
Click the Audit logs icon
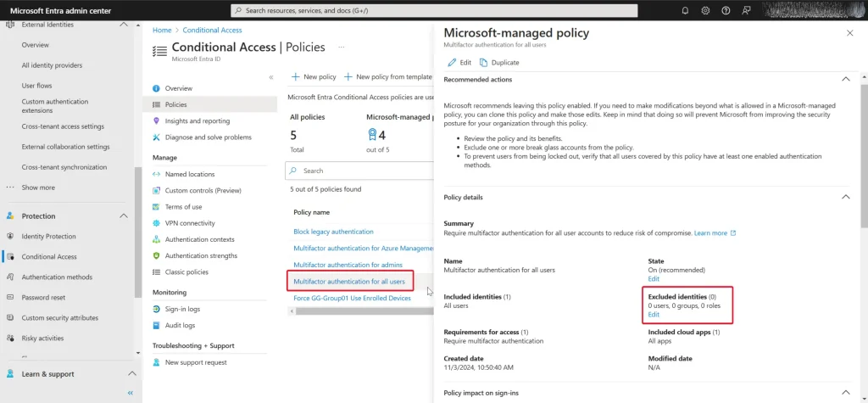156,326
